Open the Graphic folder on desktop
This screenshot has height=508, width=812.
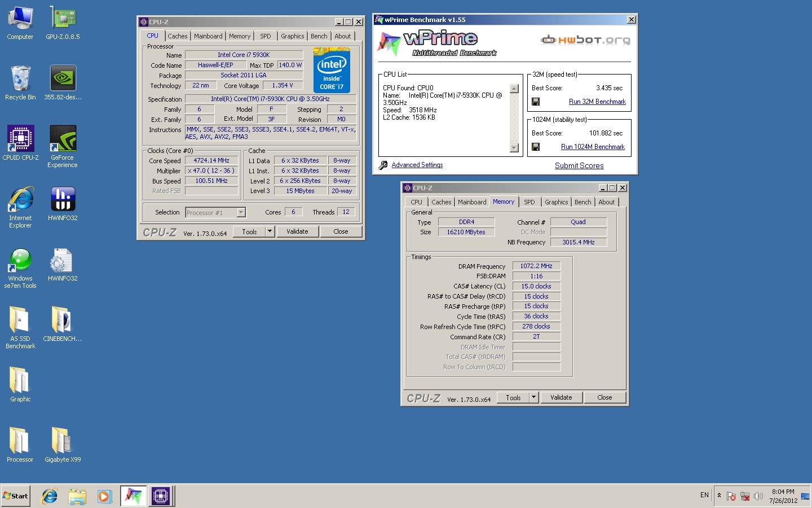(20, 384)
